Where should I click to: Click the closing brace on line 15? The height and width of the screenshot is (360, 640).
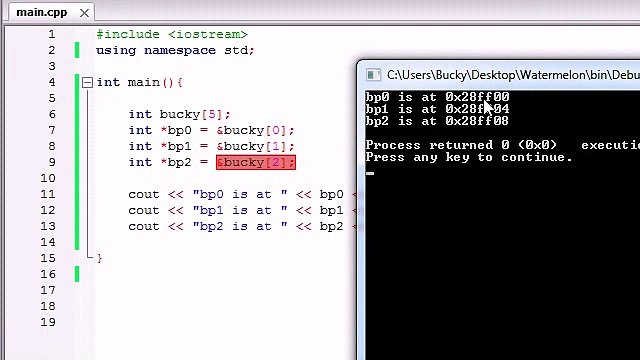(x=100, y=258)
